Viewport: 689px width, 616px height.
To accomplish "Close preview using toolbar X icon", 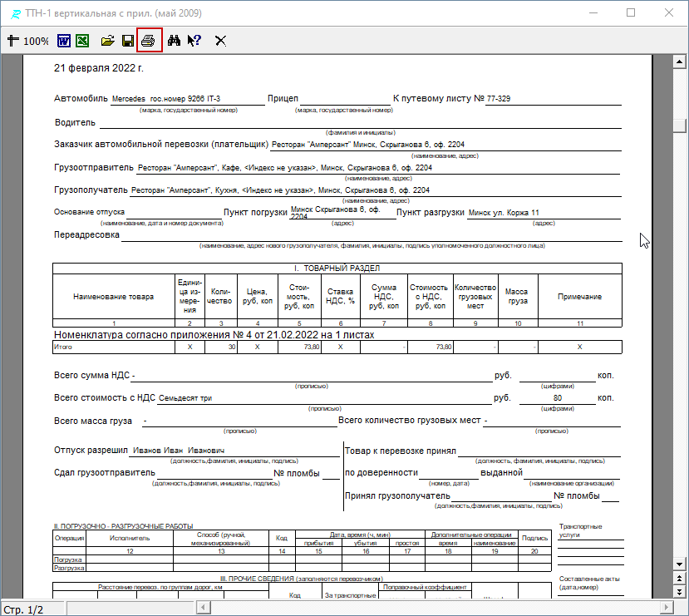I will (x=221, y=40).
